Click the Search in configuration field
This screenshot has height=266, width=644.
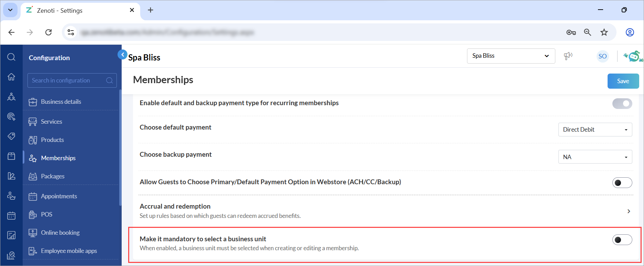pyautogui.click(x=68, y=80)
